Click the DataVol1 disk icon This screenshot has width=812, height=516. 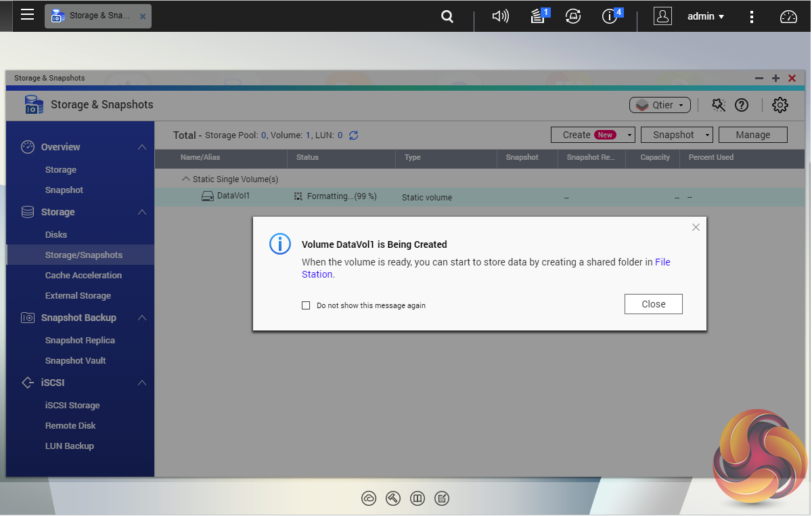[x=208, y=196]
